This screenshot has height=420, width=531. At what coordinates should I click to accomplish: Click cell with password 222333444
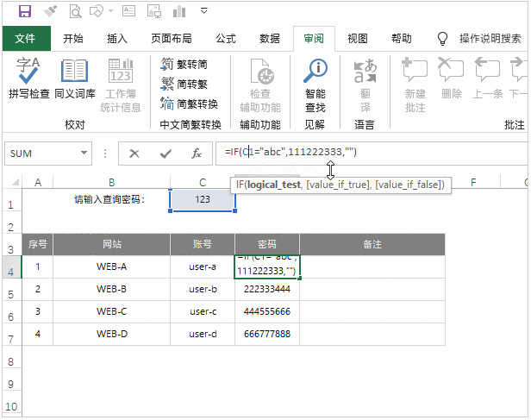(x=267, y=289)
